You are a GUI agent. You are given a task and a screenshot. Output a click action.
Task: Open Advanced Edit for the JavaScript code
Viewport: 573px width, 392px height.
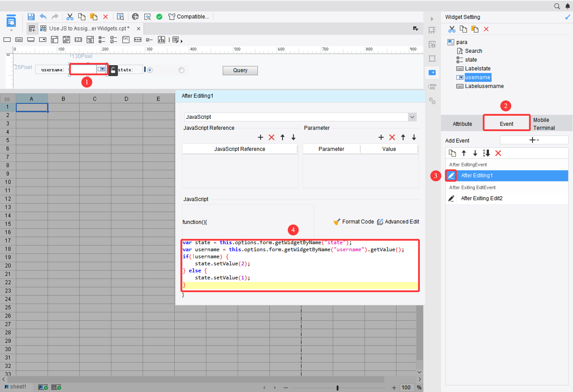(398, 221)
